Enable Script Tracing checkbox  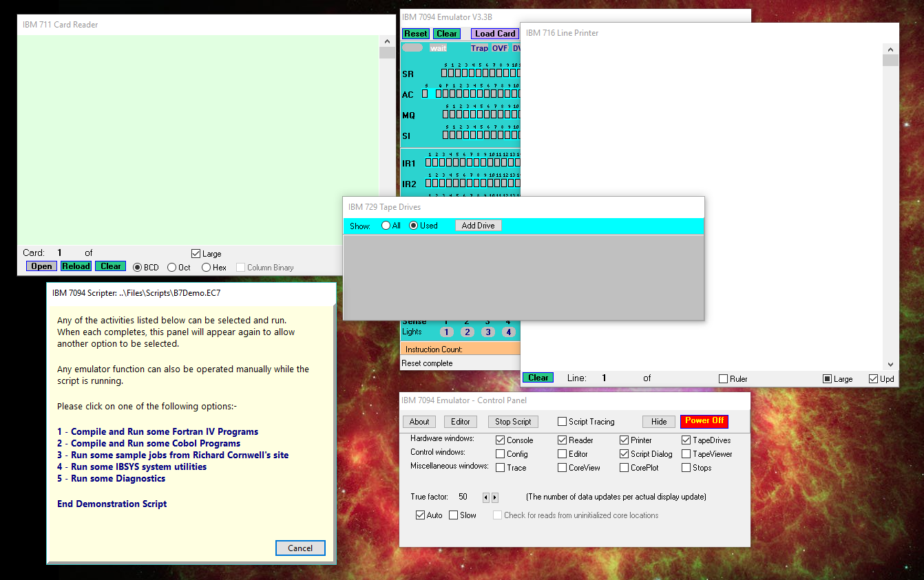(563, 422)
